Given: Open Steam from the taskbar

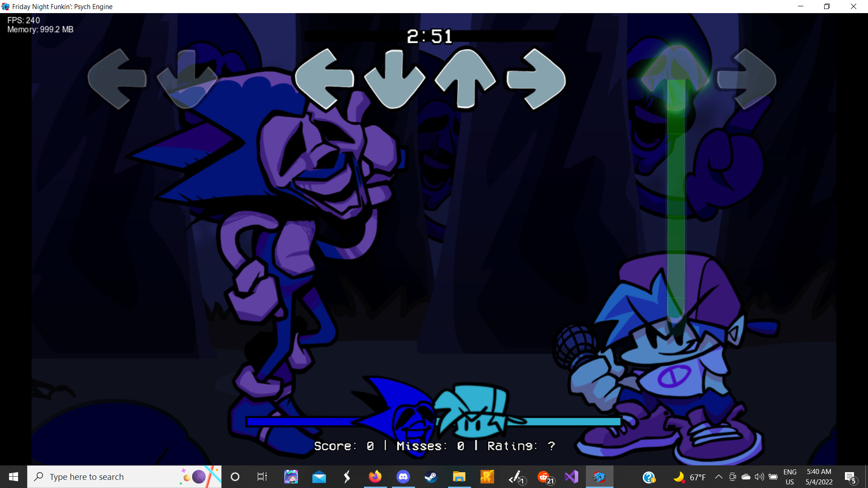Looking at the screenshot, I should [431, 477].
